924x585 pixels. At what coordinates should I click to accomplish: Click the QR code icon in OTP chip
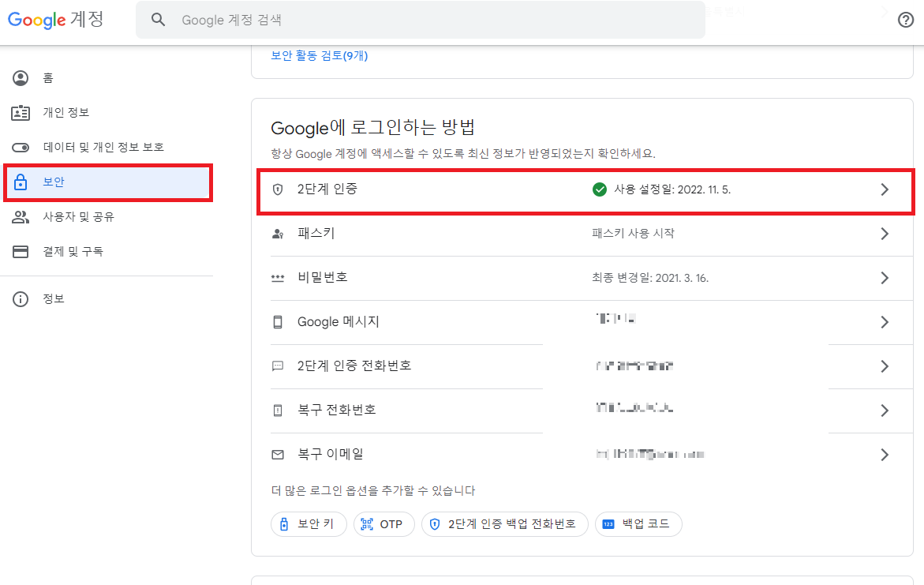[367, 524]
